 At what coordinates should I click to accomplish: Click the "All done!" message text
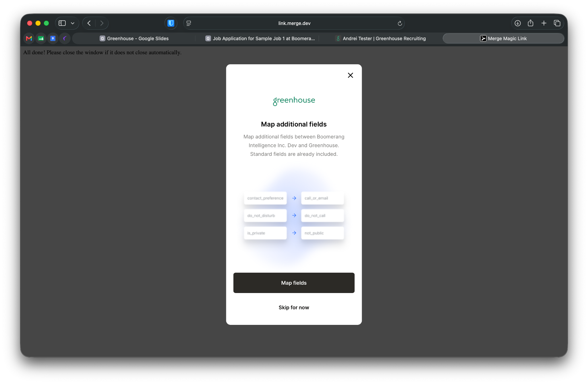click(102, 53)
